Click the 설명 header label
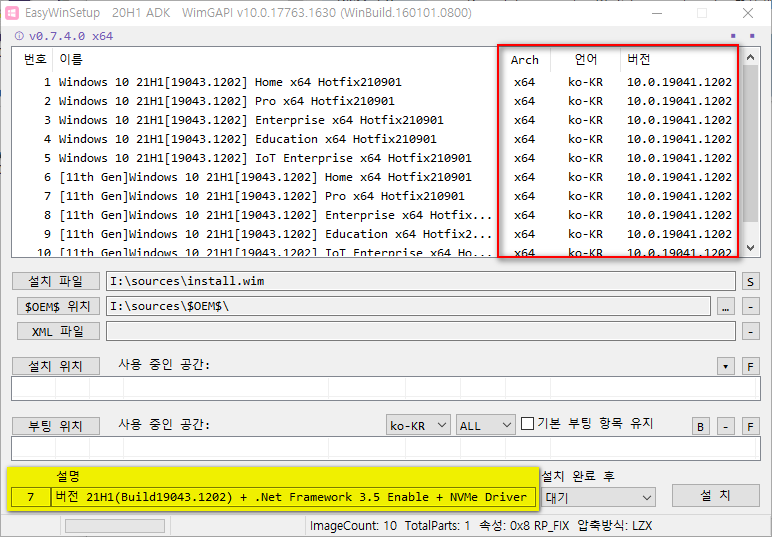 pos(68,476)
